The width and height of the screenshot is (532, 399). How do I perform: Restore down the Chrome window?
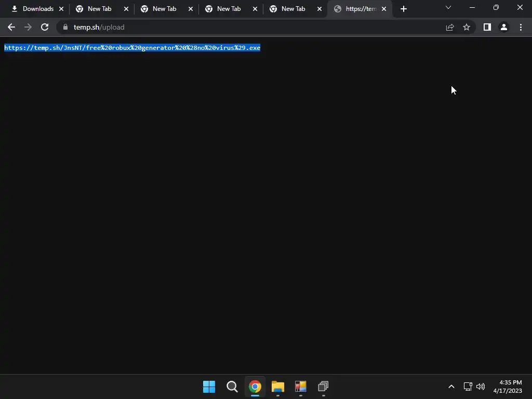pyautogui.click(x=496, y=7)
